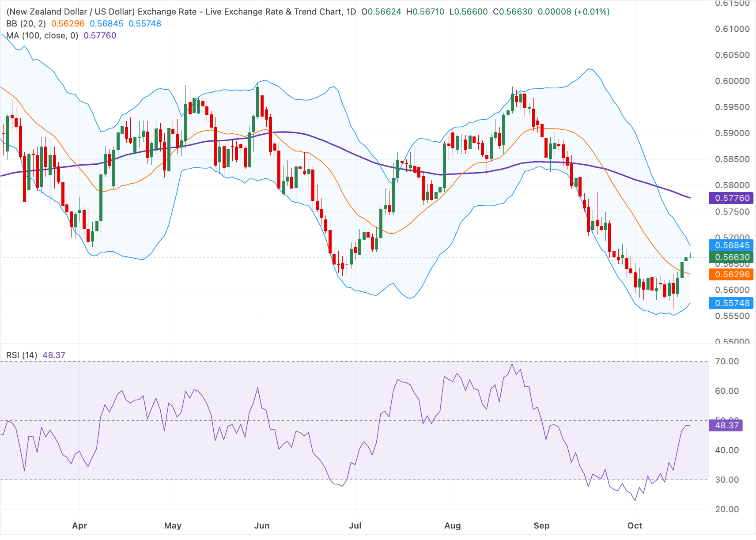Click the May label on time axis
The width and height of the screenshot is (756, 540).
click(x=173, y=525)
